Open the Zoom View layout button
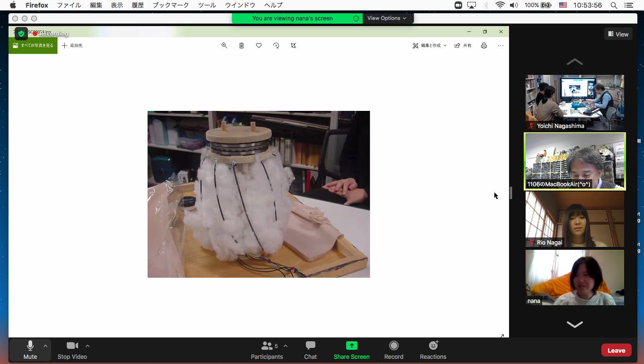Screen dimensions: 644x364 coord(618,34)
